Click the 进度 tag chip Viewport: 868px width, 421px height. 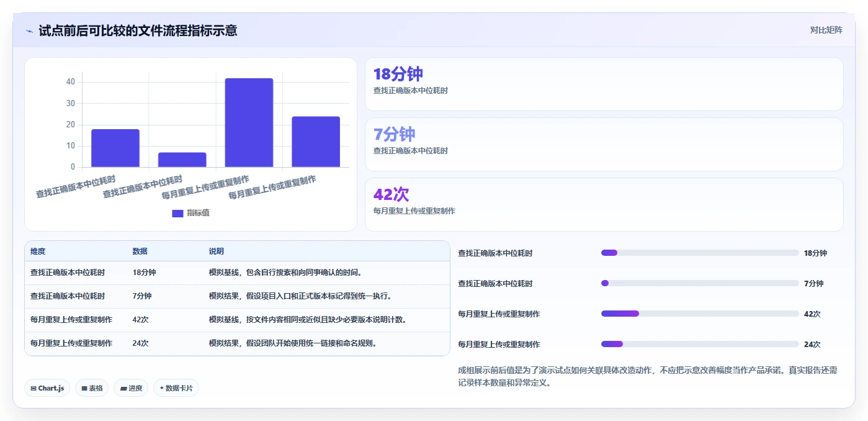[131, 388]
